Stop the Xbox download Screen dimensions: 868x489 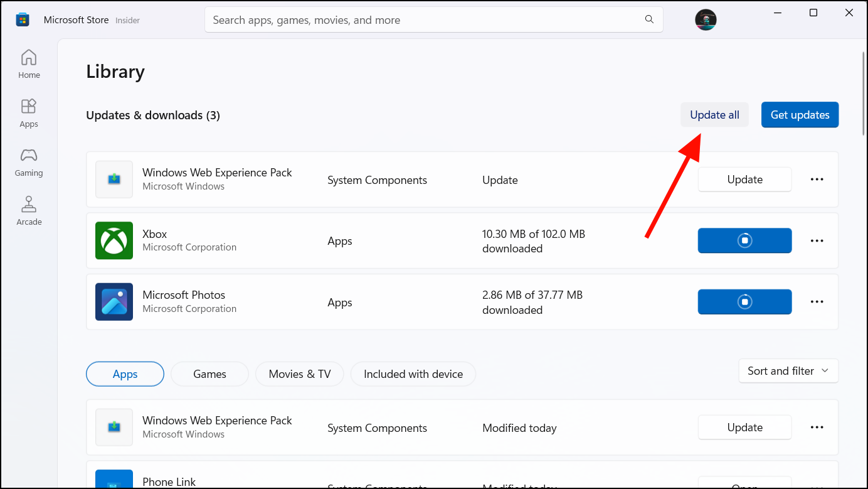coord(744,240)
